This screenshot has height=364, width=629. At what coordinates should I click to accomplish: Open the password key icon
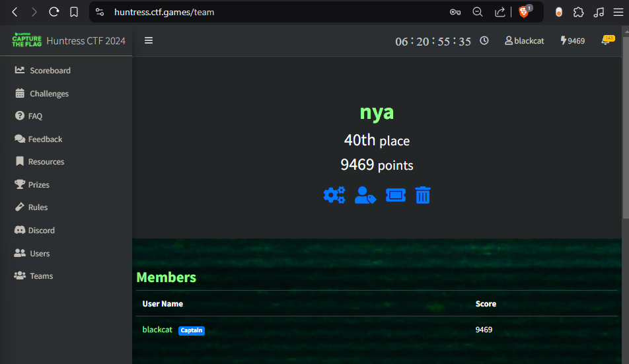pyautogui.click(x=455, y=12)
